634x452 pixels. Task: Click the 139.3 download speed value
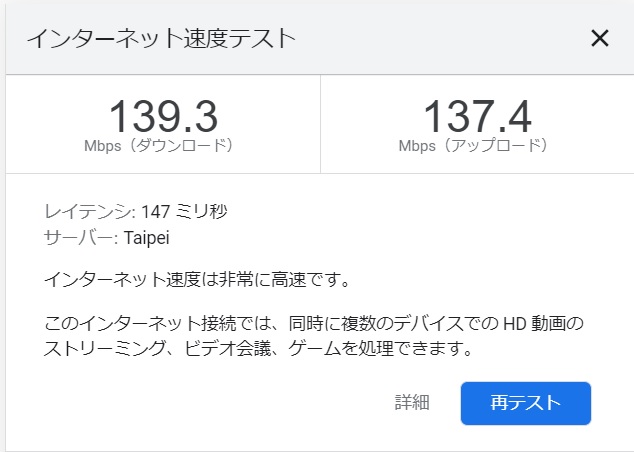162,115
